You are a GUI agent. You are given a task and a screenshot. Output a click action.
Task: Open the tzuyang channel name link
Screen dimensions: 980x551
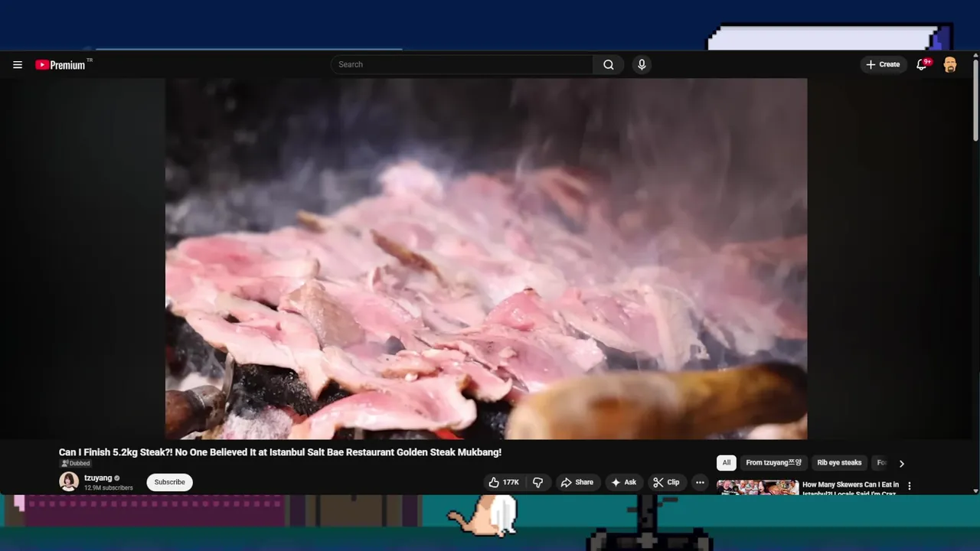(98, 478)
